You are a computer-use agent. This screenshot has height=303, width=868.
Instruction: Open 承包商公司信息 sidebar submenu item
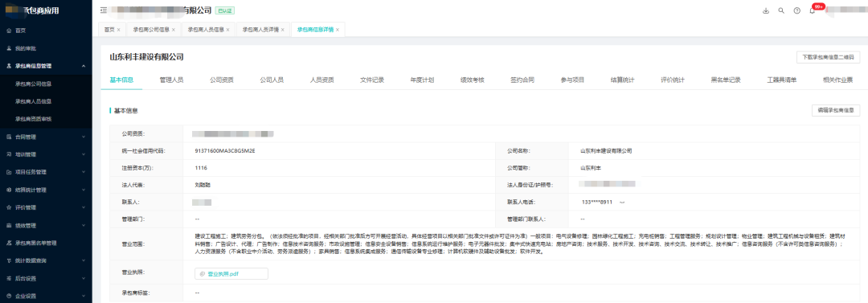(x=34, y=84)
